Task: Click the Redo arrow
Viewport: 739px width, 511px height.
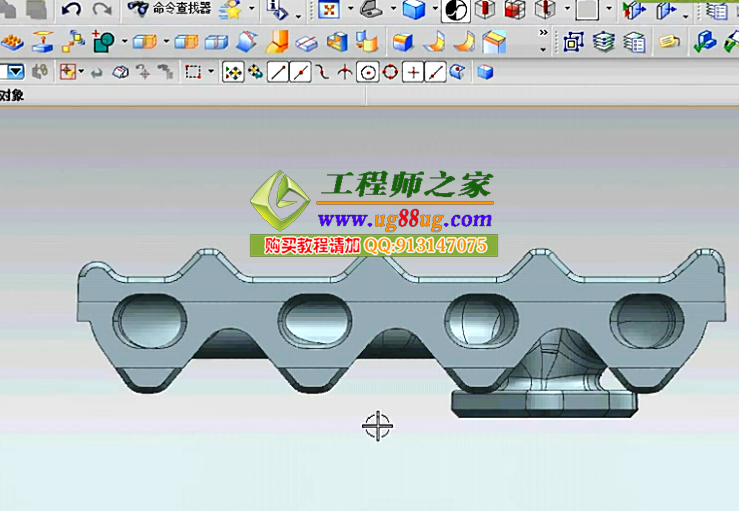Action: tap(102, 8)
